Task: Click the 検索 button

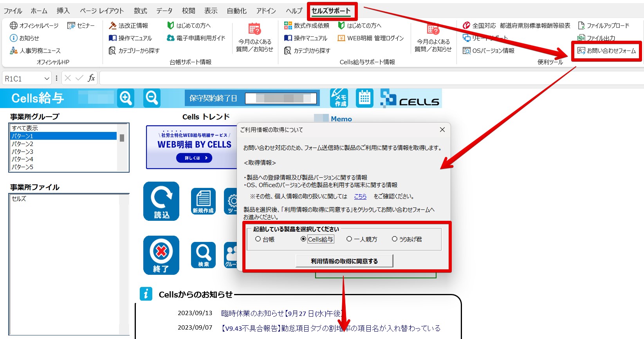Action: [203, 255]
